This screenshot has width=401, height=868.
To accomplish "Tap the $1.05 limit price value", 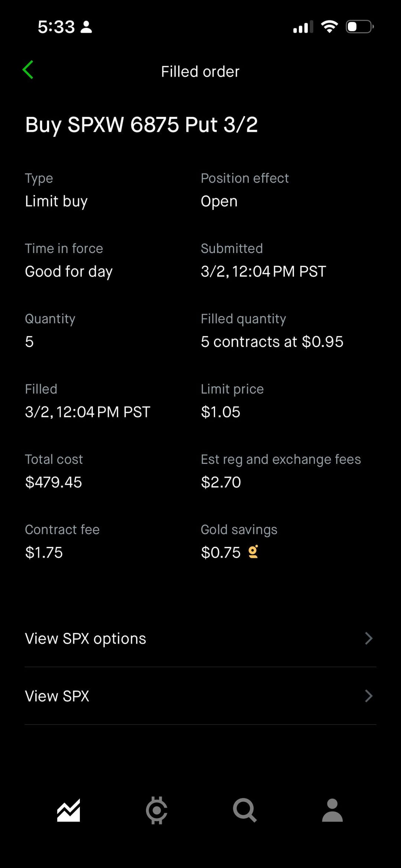I will [221, 412].
